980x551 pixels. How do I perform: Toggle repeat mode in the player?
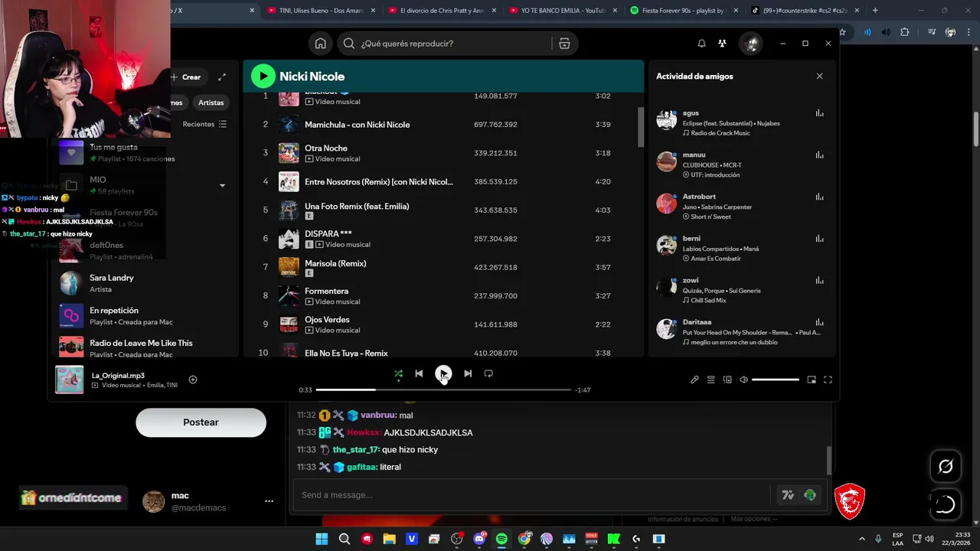(x=488, y=373)
